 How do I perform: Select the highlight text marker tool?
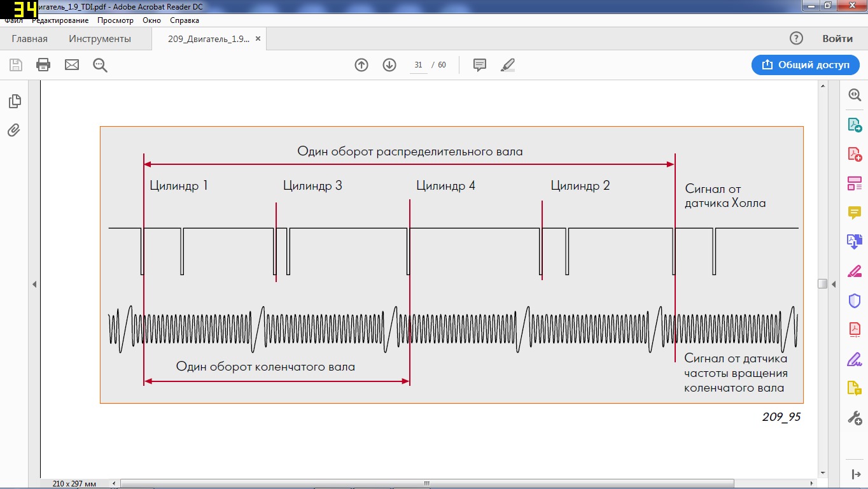pos(508,65)
